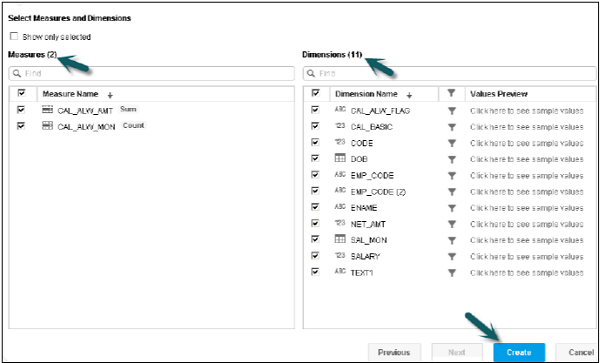The image size is (600, 363).
Task: Uncheck the CAL_ALW_MON measure checkbox
Action: coord(21,125)
